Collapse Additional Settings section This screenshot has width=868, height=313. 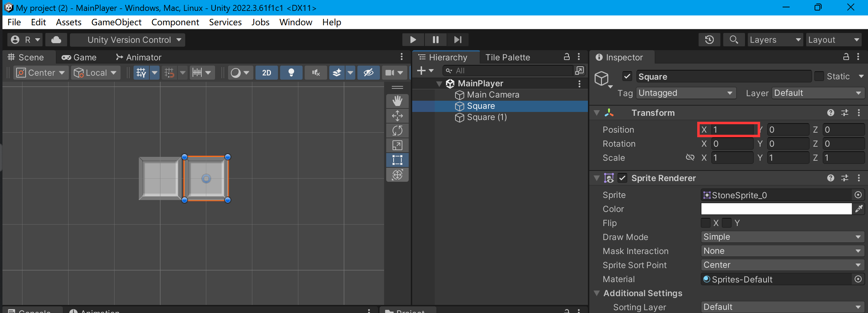pos(597,293)
